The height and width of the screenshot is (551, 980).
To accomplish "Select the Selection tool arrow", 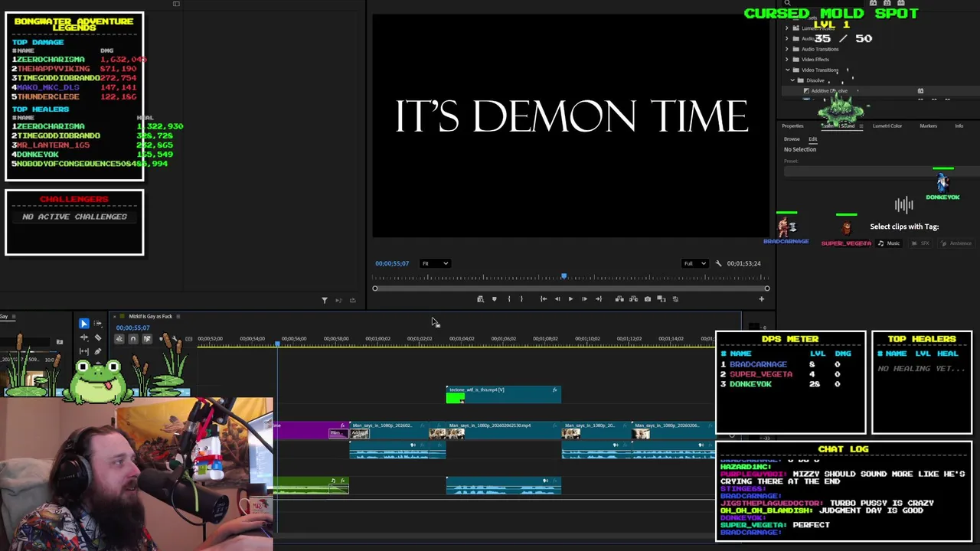I will click(x=84, y=324).
